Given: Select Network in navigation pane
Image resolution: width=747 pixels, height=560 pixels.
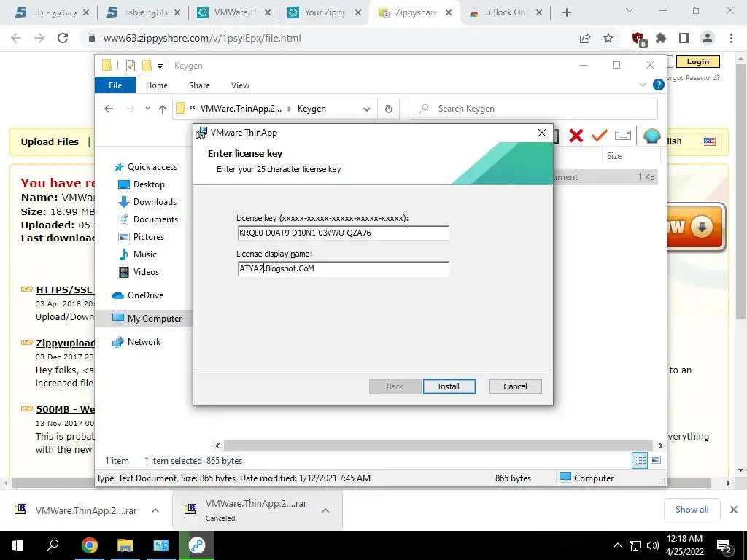Looking at the screenshot, I should (x=136, y=342).
